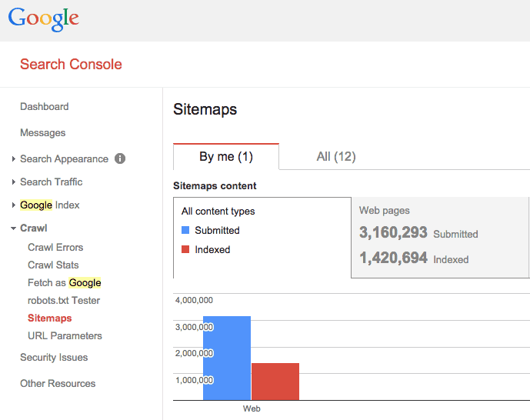Open URL Parameters
Screen dimensions: 530x420
[65, 336]
